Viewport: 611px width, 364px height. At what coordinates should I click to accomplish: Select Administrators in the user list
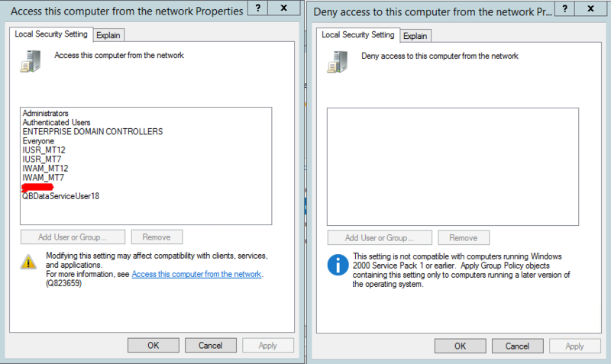point(46,113)
